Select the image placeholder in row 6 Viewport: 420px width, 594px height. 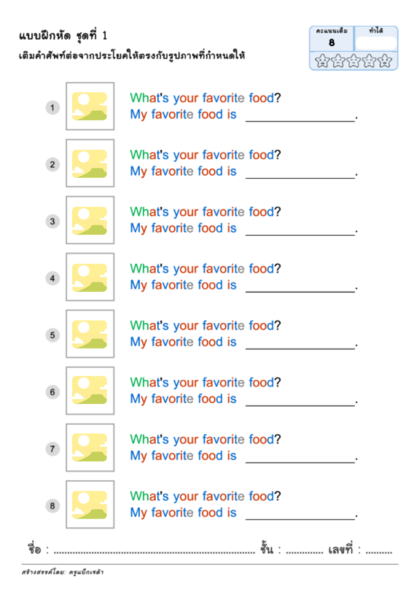[x=90, y=391]
